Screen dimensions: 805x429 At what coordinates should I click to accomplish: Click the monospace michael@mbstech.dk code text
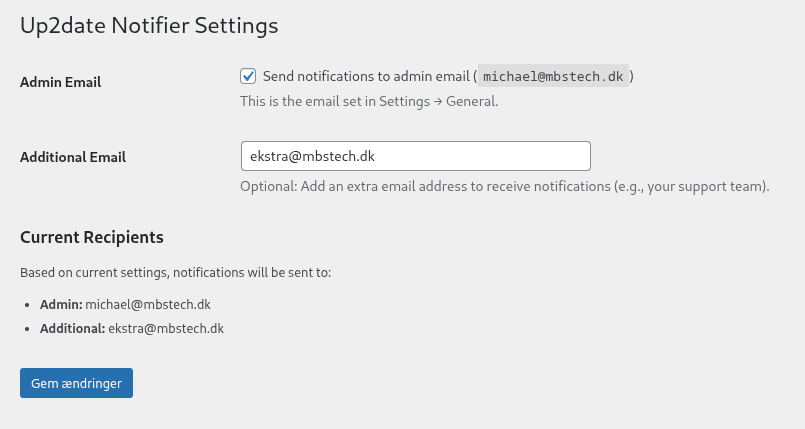[553, 76]
